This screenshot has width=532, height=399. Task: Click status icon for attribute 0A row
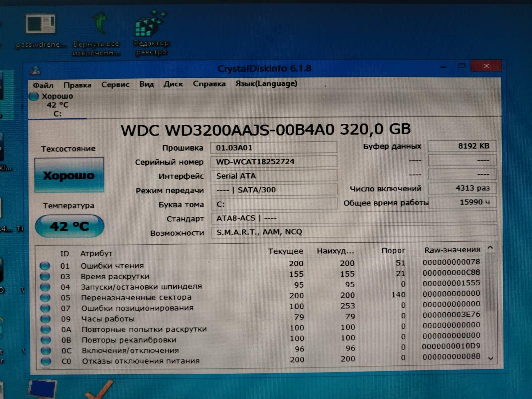(46, 330)
